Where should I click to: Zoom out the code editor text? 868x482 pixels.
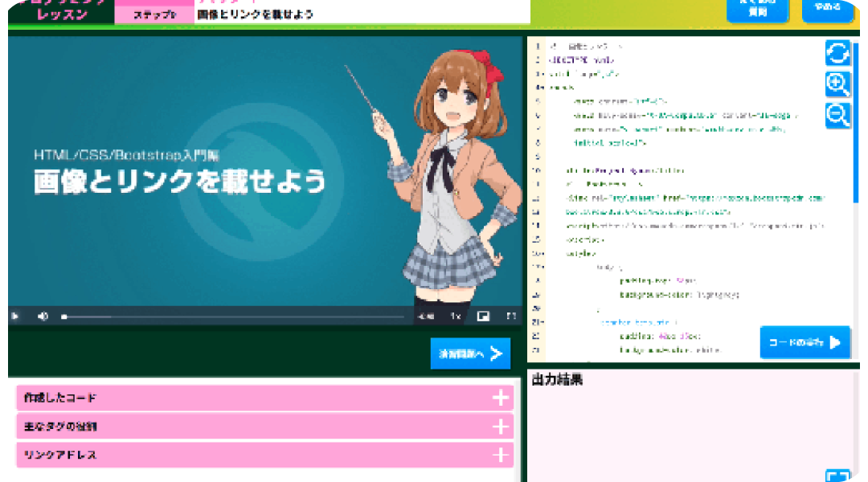coord(837,116)
